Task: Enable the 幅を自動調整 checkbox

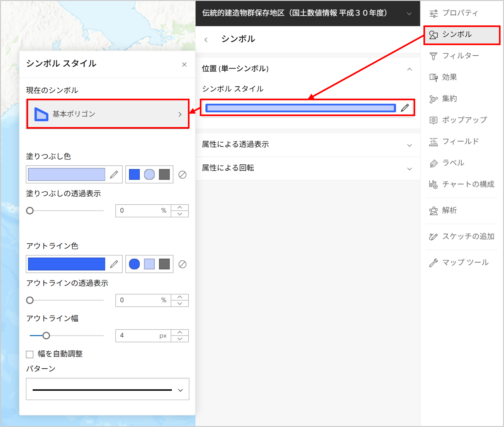Action: [x=30, y=354]
